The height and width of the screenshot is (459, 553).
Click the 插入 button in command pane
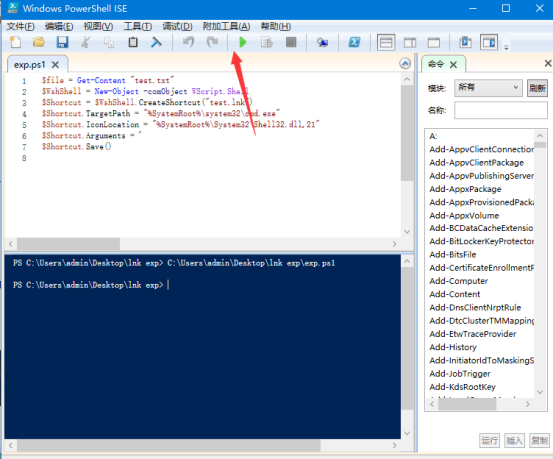[x=514, y=440]
